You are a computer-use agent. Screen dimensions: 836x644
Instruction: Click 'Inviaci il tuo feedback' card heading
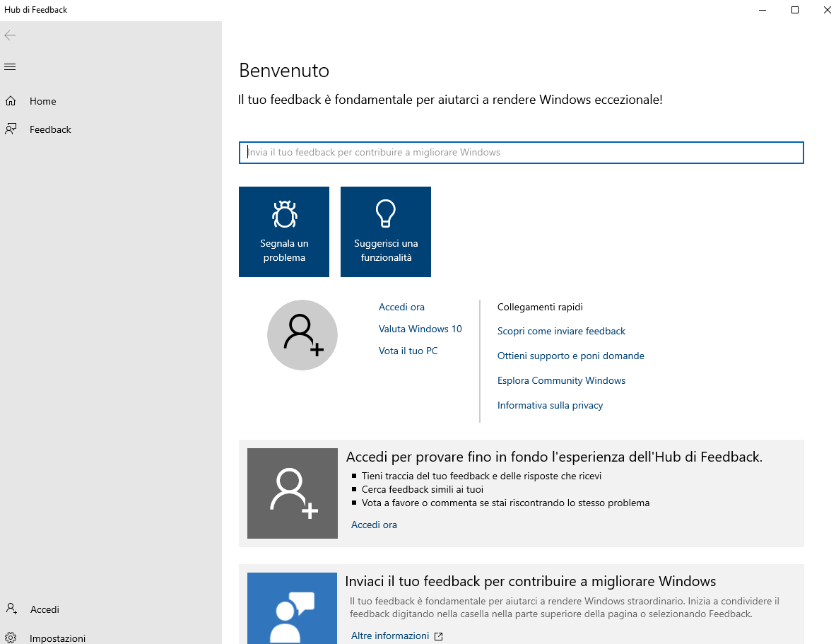pyautogui.click(x=530, y=581)
